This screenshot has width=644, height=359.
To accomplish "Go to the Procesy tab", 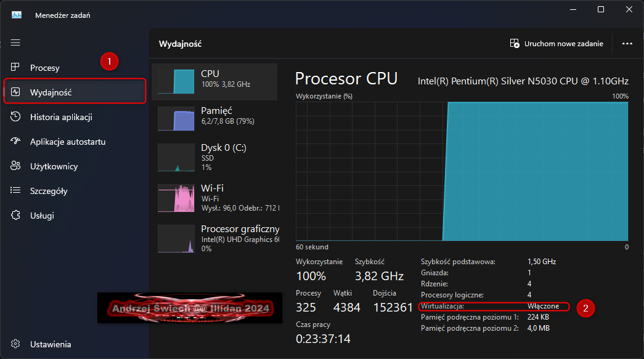I will (75, 68).
